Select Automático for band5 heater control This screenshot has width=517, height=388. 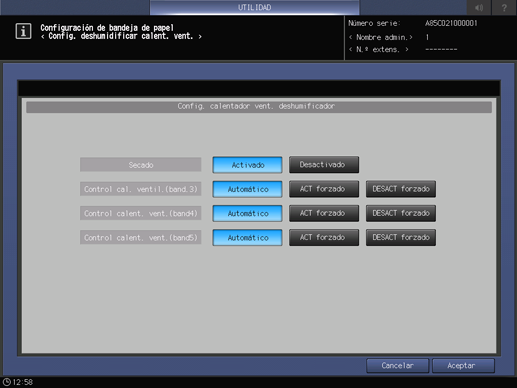(247, 238)
